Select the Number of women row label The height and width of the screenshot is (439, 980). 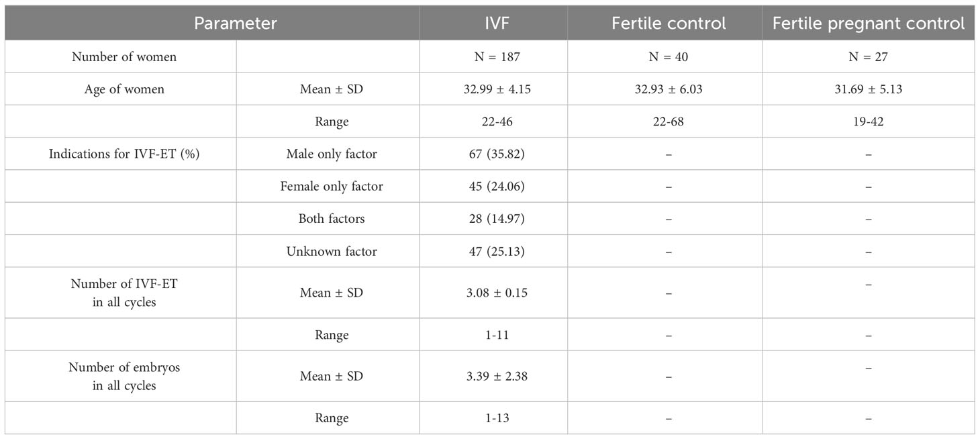point(124,57)
